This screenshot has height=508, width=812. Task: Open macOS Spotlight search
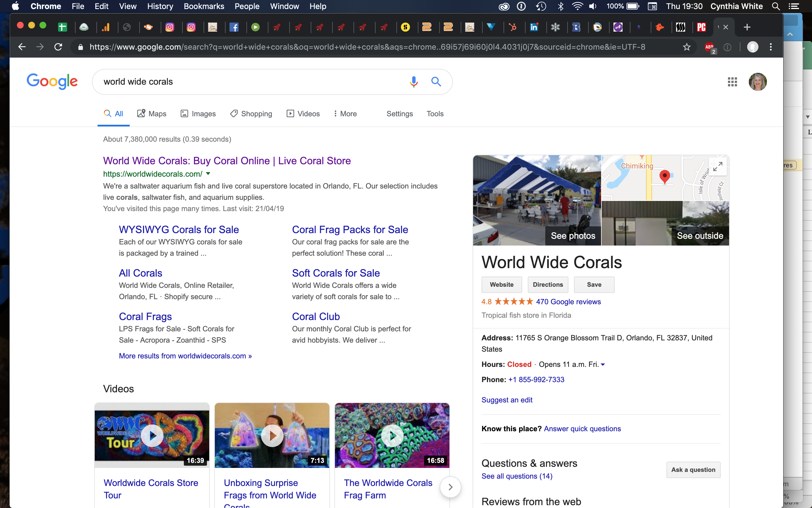(776, 6)
